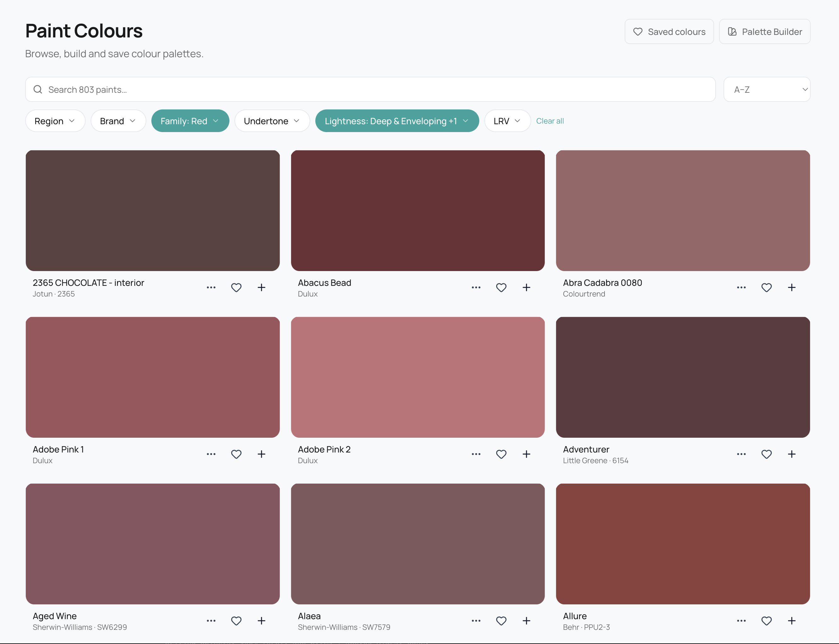Open more options for Alaea
The width and height of the screenshot is (839, 644).
pyautogui.click(x=476, y=621)
